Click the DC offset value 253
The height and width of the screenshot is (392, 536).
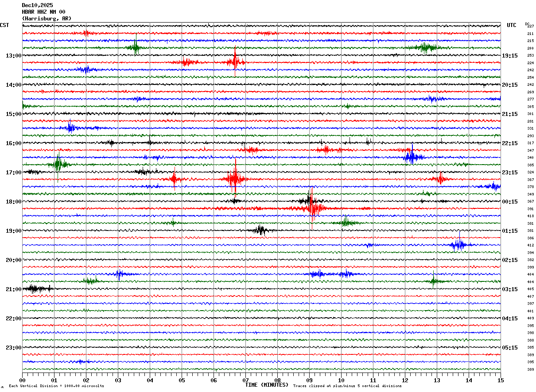(x=530, y=56)
